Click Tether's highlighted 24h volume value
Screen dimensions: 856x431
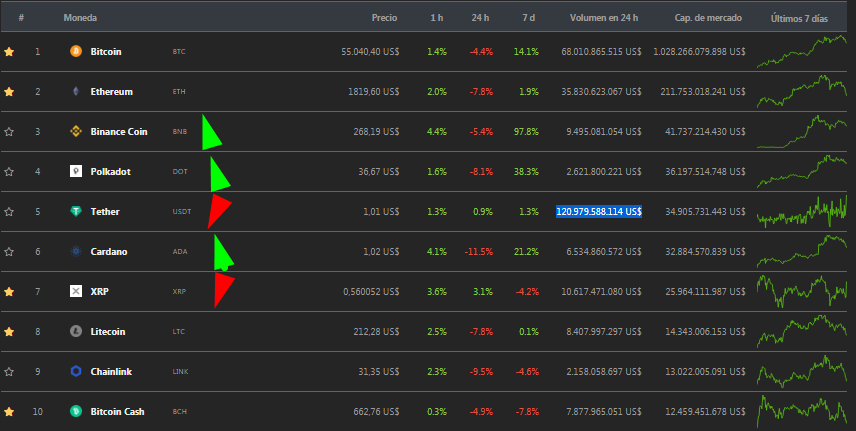599,211
